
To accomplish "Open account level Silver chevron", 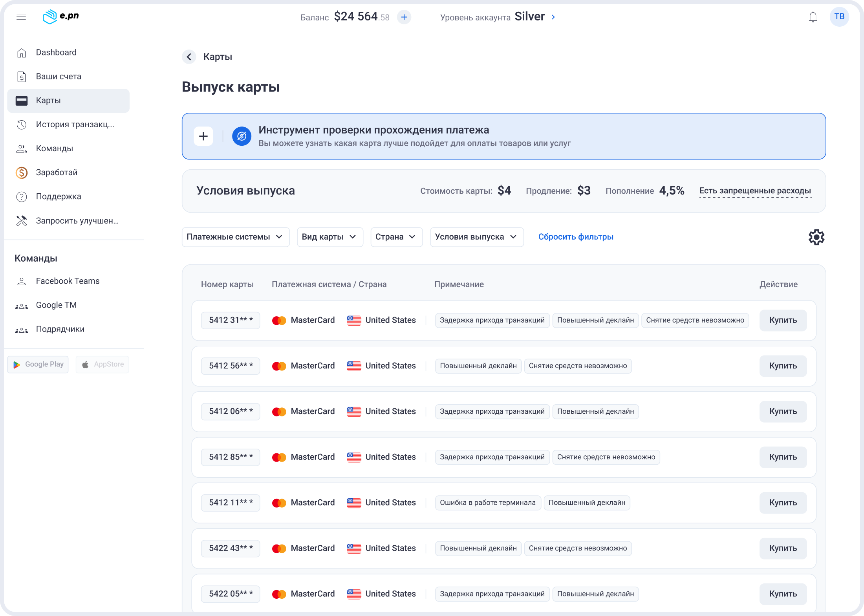I will (553, 17).
